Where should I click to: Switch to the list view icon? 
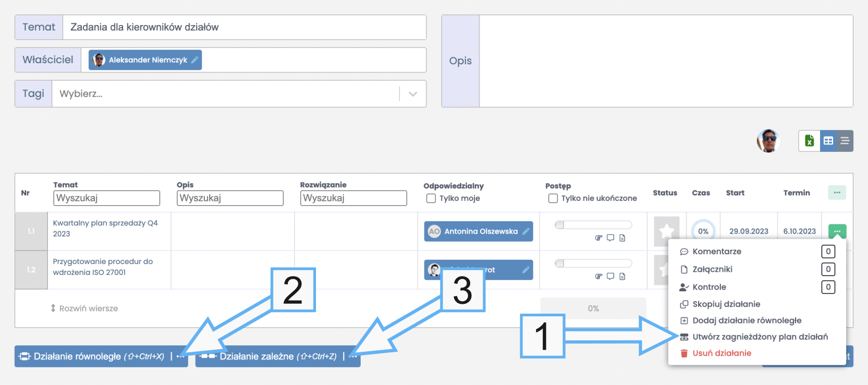click(845, 141)
